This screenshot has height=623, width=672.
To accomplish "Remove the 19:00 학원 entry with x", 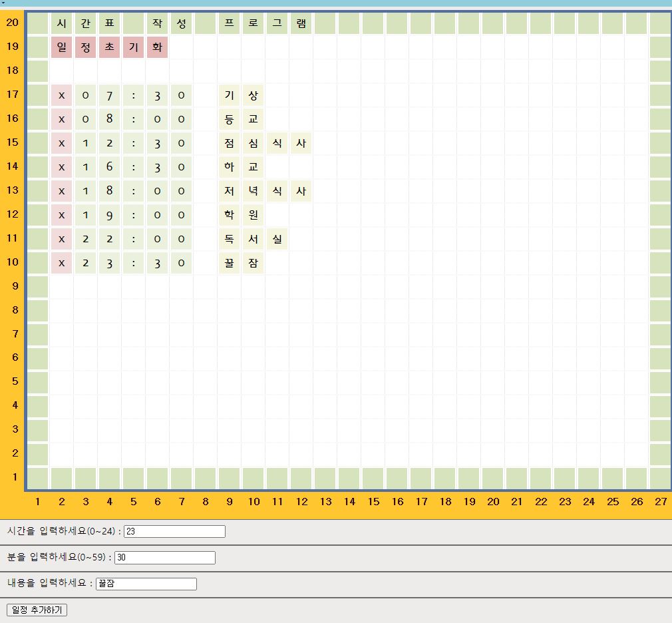I will (x=61, y=215).
